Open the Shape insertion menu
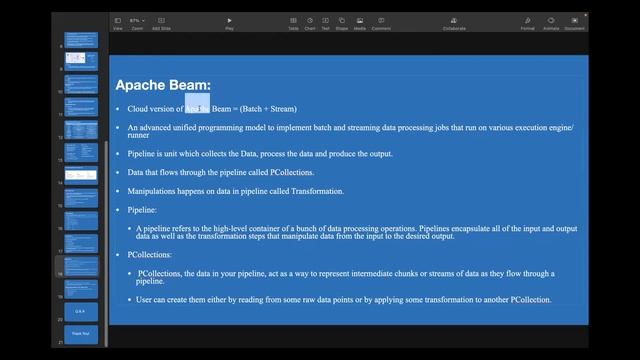This screenshot has height=360, width=640. pos(342,24)
